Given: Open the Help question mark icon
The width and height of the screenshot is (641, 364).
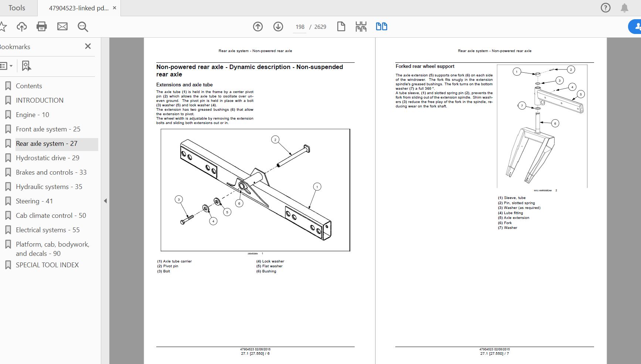Looking at the screenshot, I should pos(606,8).
